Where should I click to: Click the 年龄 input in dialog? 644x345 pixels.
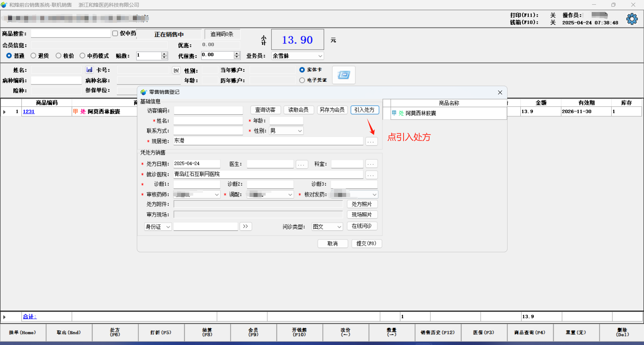286,121
